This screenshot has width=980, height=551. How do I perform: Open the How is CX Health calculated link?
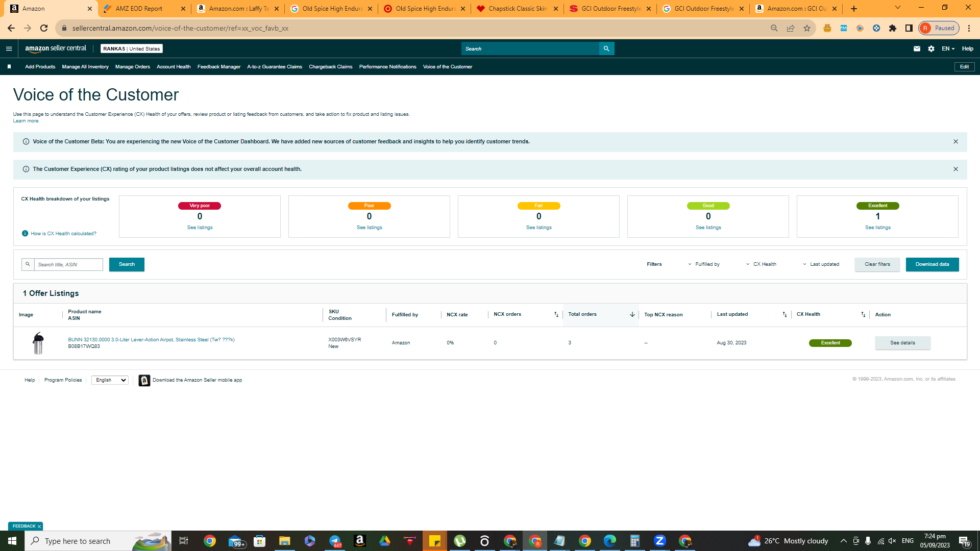63,234
